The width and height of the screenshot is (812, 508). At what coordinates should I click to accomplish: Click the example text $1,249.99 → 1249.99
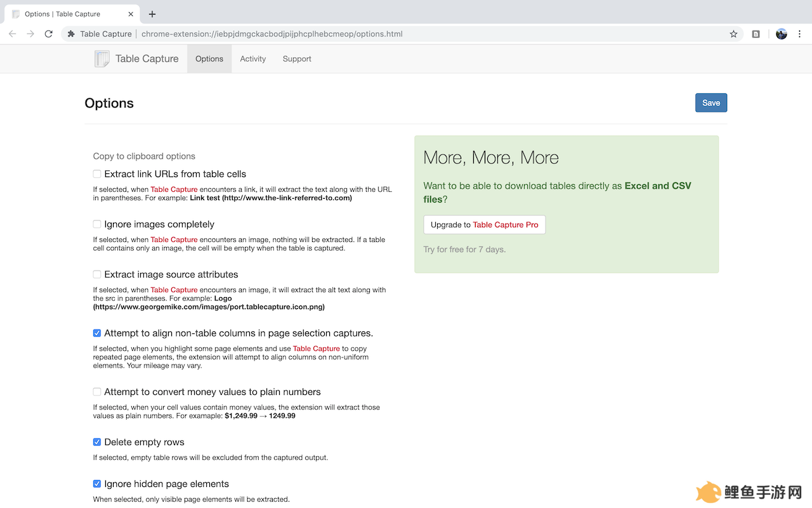tap(260, 416)
